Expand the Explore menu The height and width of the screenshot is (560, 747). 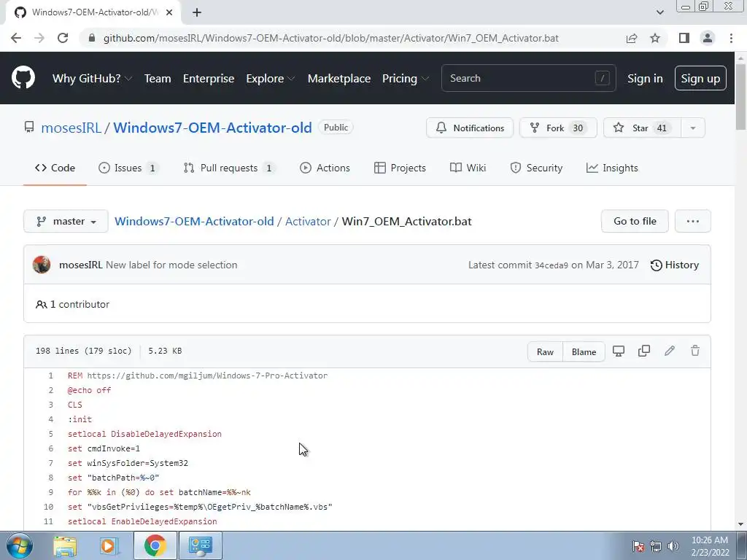click(270, 78)
